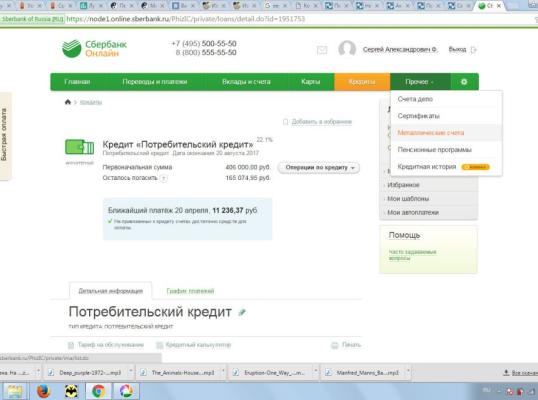Edit credit name with pencil icon
538x400 pixels.
pos(242,312)
